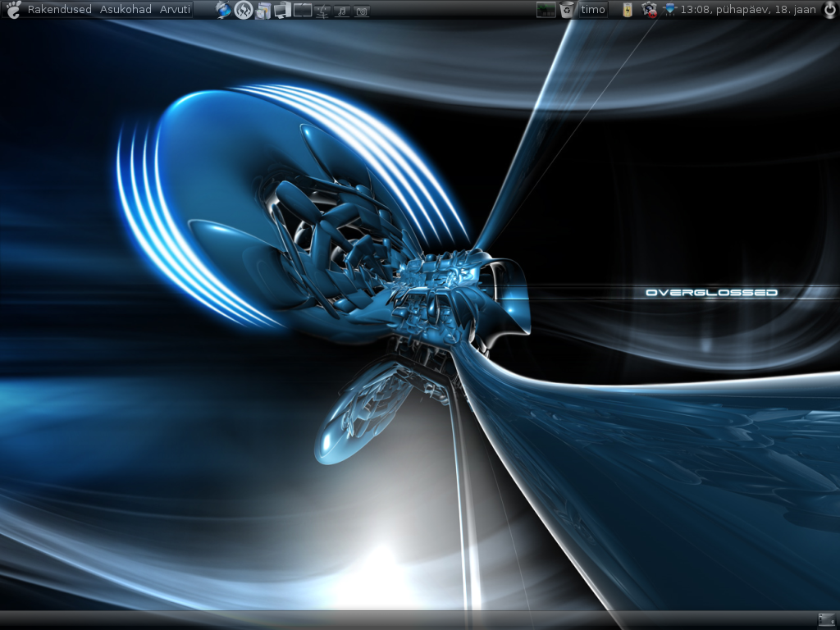This screenshot has height=630, width=840.
Task: Open the Arvuti menu
Action: (176, 9)
